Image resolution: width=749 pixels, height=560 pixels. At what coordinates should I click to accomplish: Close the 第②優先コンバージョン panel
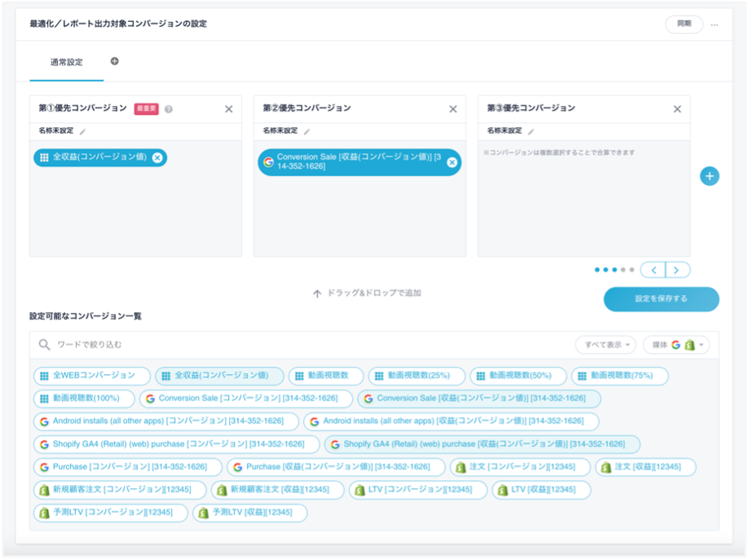point(453,109)
